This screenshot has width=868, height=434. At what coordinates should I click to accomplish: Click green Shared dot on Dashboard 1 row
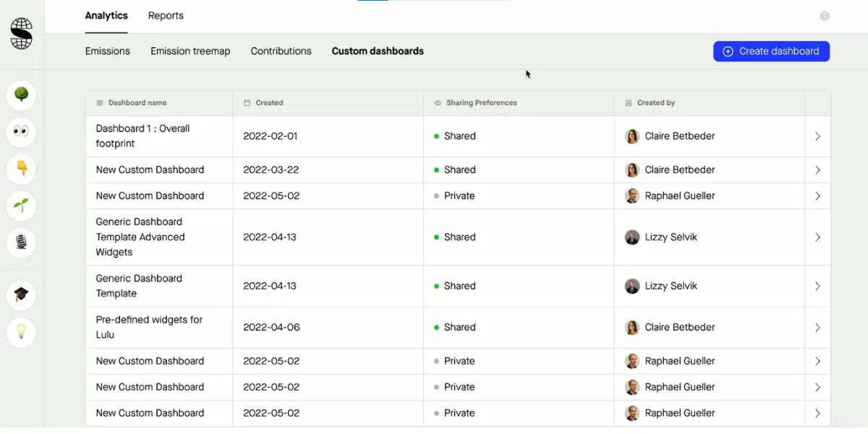[436, 136]
